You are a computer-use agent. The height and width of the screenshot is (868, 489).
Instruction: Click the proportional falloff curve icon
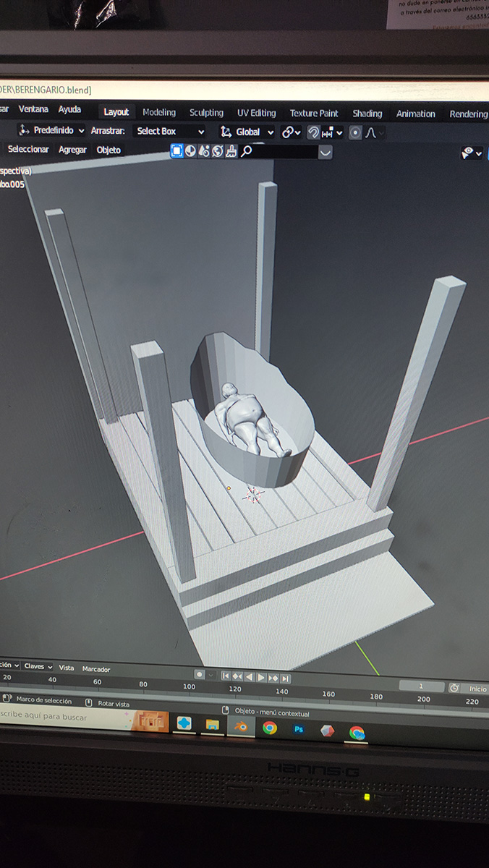click(371, 133)
